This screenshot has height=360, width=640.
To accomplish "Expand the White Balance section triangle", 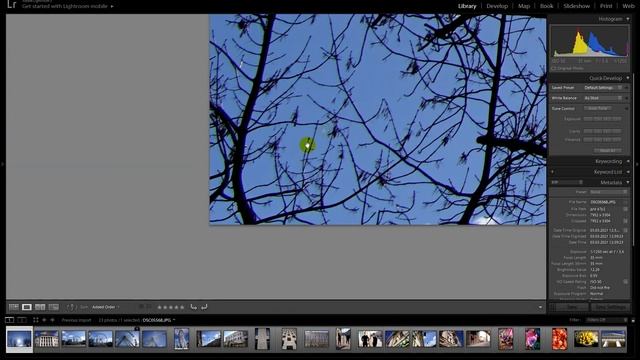I will pos(627,98).
